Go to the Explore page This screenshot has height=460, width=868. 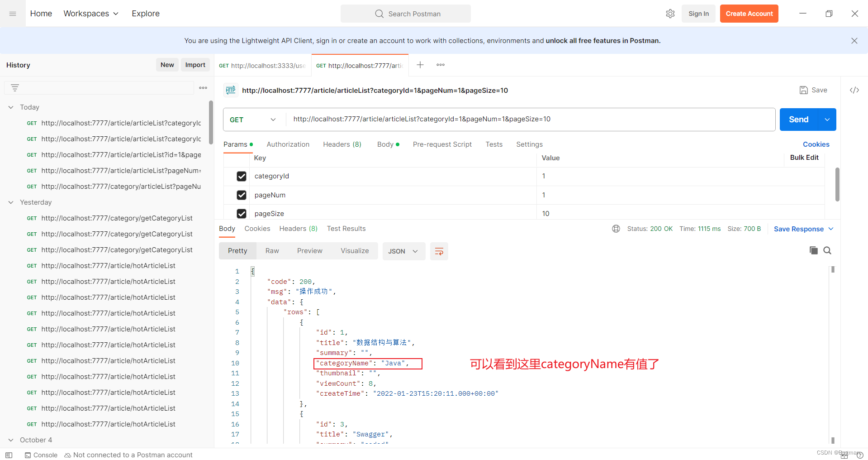[x=146, y=14]
